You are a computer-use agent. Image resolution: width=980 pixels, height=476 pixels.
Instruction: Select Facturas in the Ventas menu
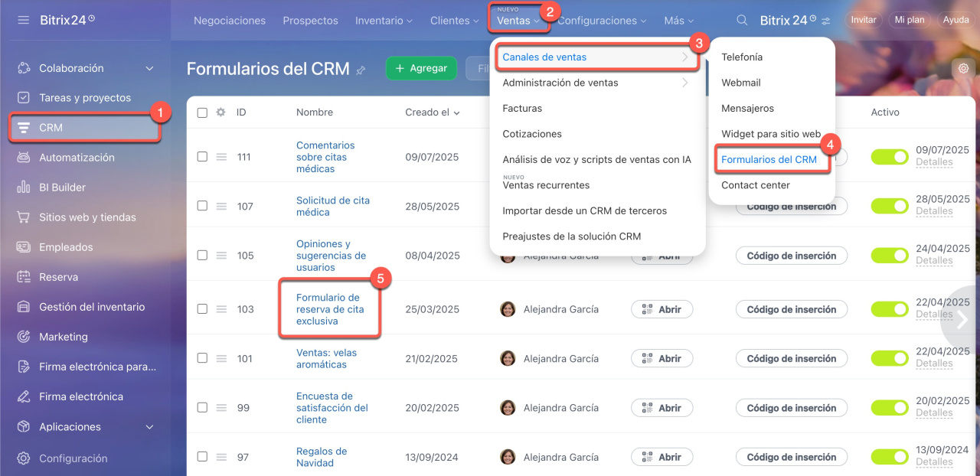click(522, 109)
